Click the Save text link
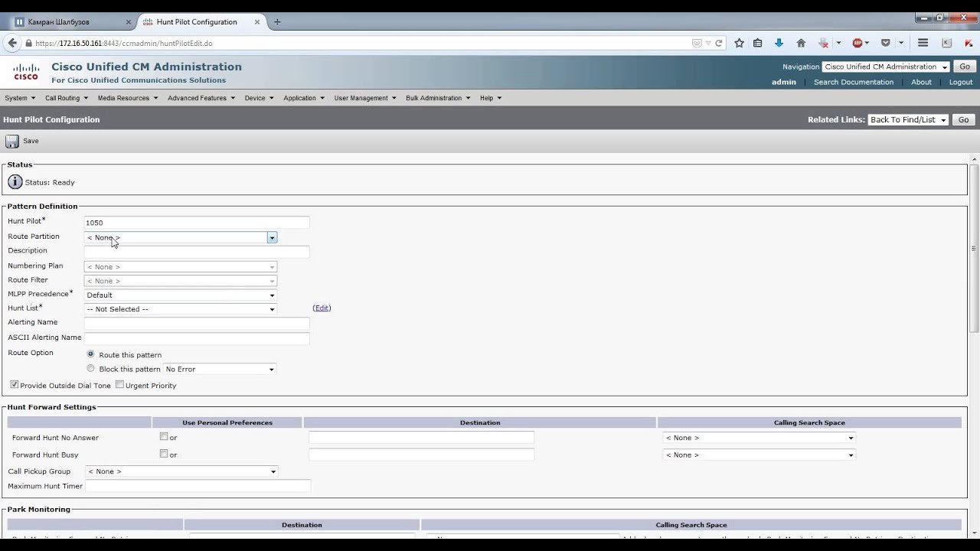This screenshot has height=551, width=980. [31, 141]
